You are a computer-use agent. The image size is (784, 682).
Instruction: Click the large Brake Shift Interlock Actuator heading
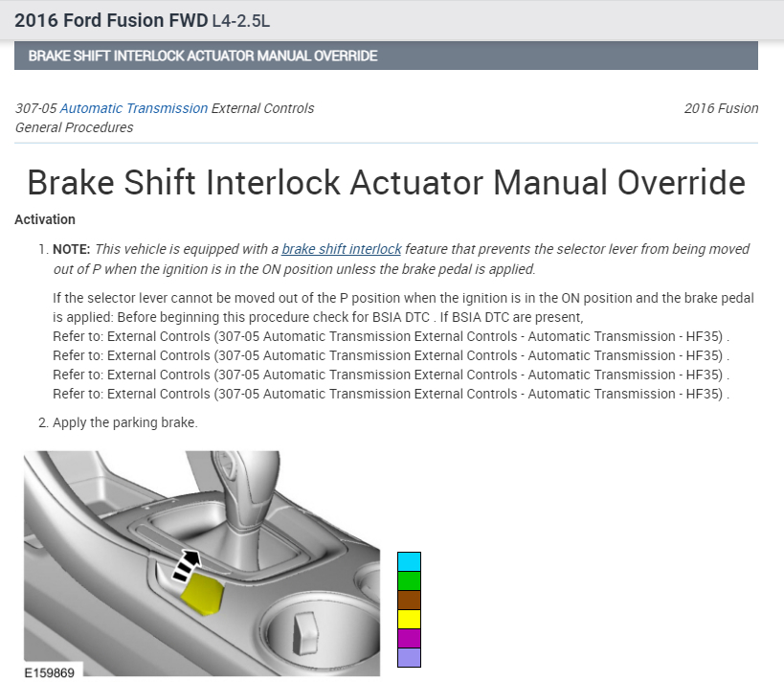(386, 182)
